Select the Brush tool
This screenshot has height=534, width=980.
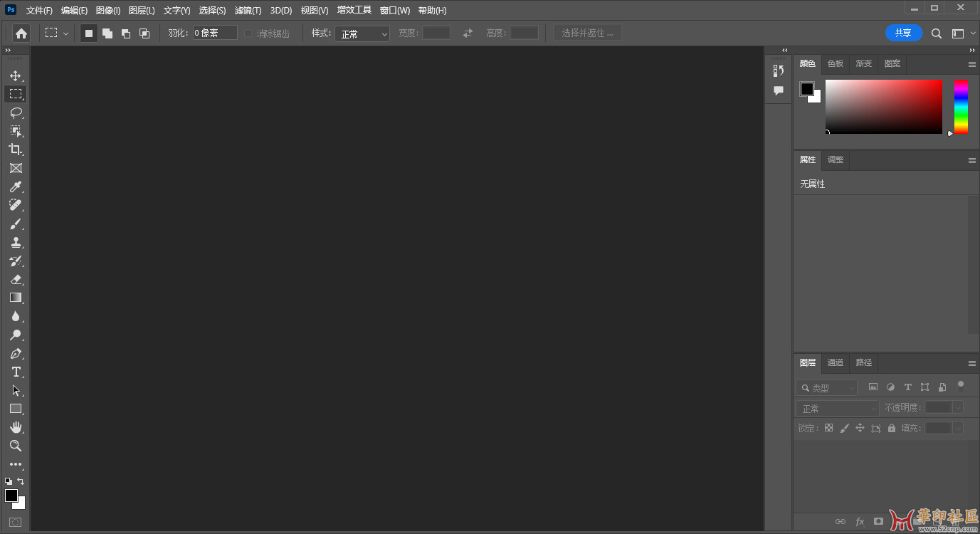coord(16,224)
